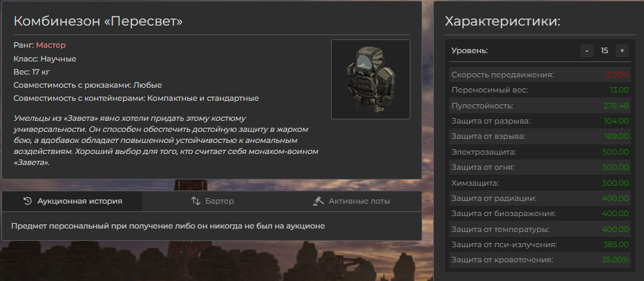Click the Мастер rank label
644x281 pixels.
coord(51,45)
